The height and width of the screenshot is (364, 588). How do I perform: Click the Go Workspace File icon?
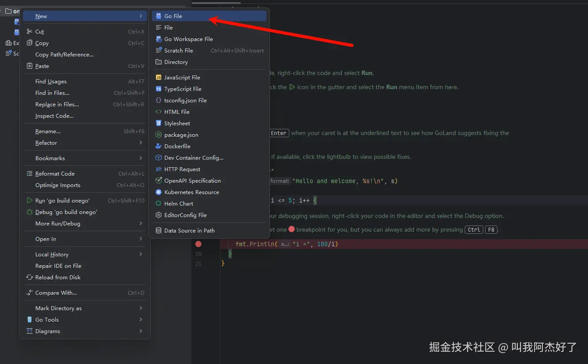click(159, 39)
